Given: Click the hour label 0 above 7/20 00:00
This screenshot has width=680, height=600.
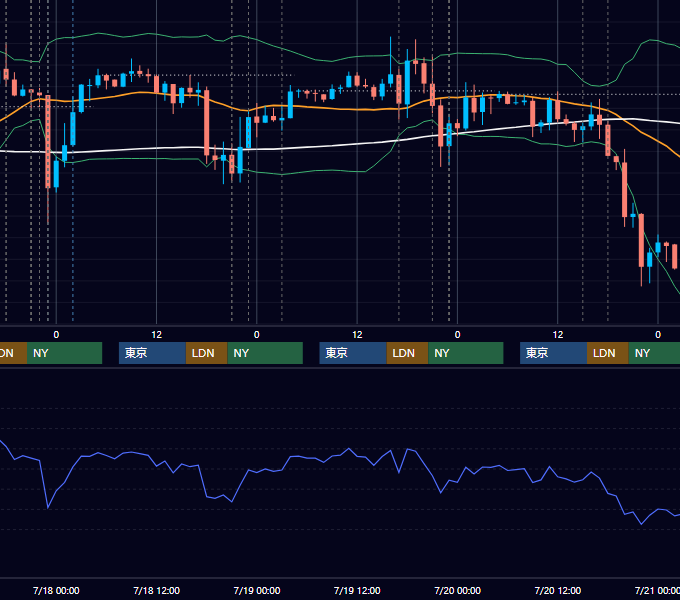Looking at the screenshot, I should click(458, 335).
